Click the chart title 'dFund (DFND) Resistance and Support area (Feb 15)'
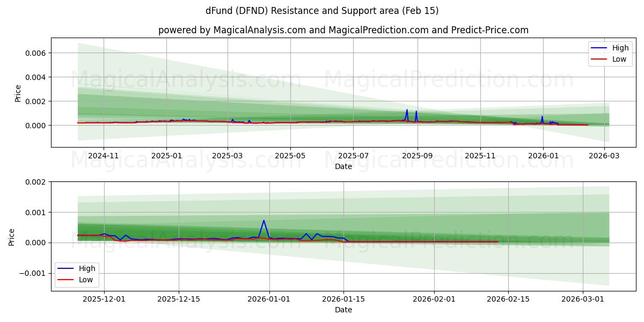644x322 pixels. pyautogui.click(x=322, y=11)
